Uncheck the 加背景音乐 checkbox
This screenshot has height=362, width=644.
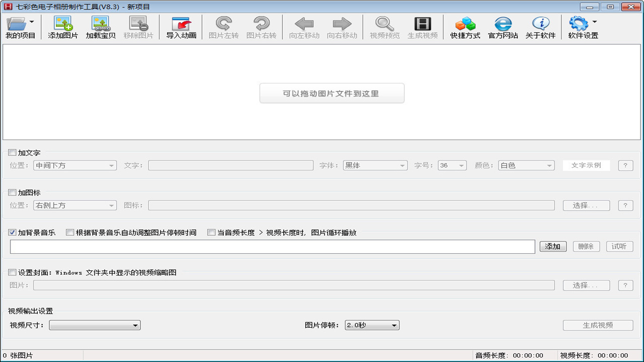click(13, 233)
